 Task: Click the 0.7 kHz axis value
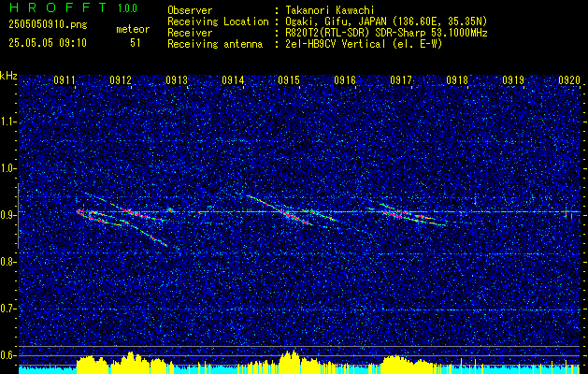coord(8,309)
